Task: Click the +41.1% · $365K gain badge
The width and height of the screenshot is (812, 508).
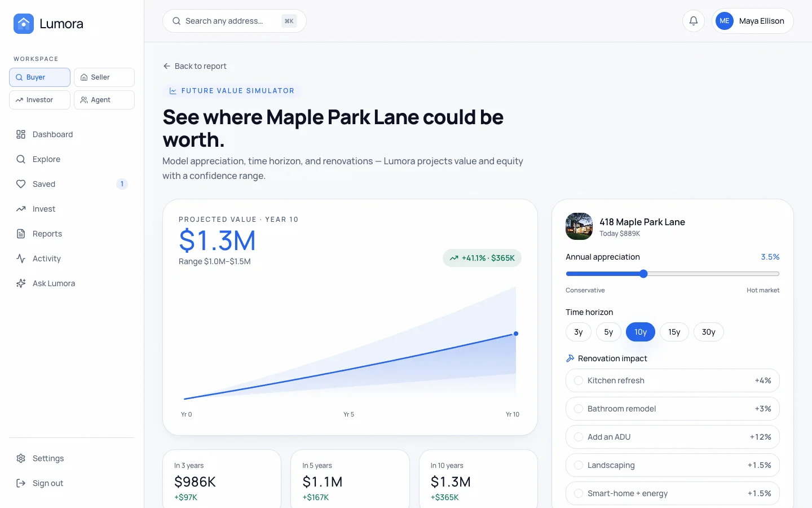Action: pos(482,258)
